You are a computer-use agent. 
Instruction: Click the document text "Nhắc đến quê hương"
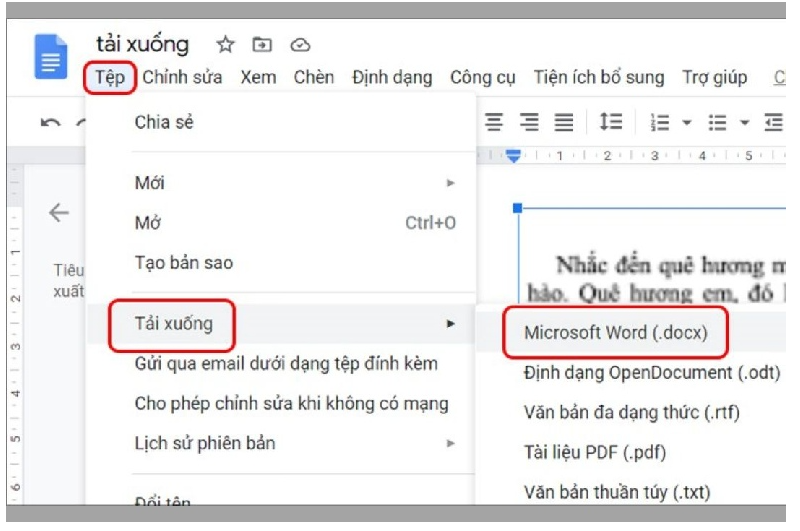point(661,266)
